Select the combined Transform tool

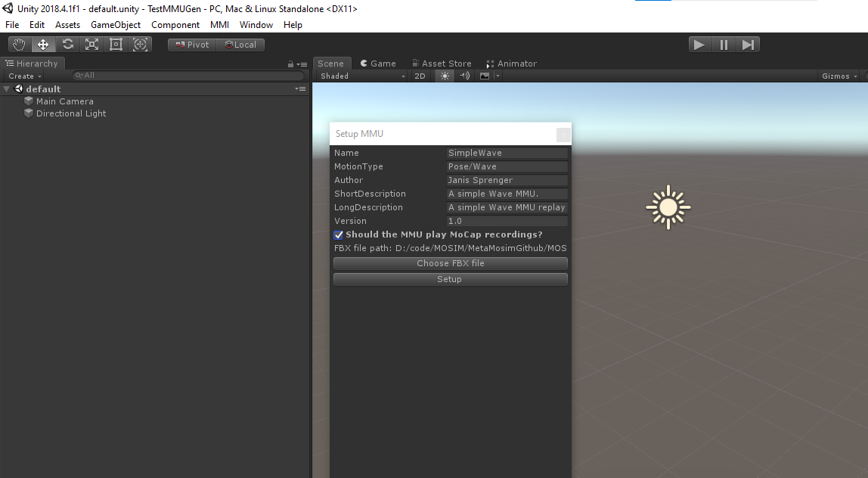tap(141, 45)
